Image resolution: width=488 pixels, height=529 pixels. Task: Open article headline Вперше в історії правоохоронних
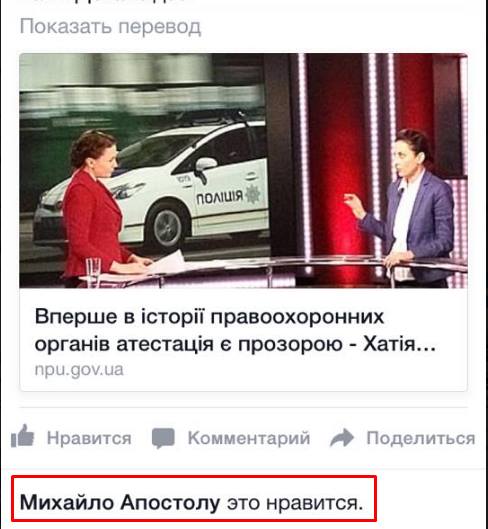point(209,317)
